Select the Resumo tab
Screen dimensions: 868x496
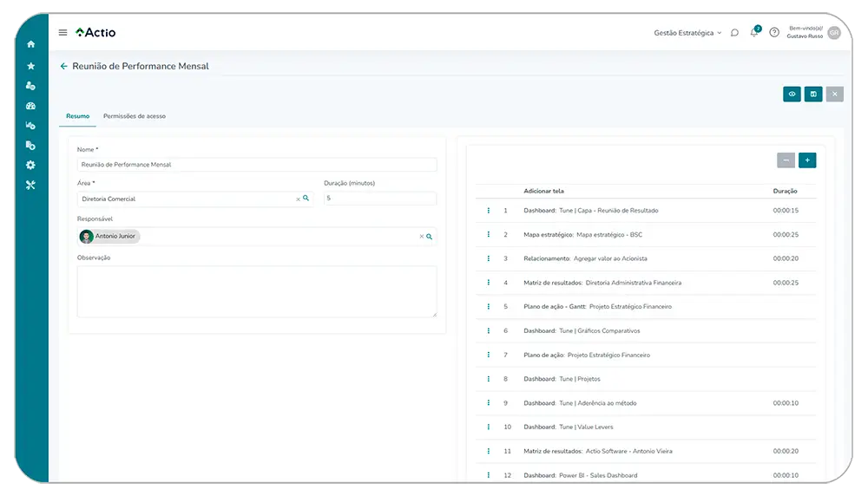click(x=77, y=116)
